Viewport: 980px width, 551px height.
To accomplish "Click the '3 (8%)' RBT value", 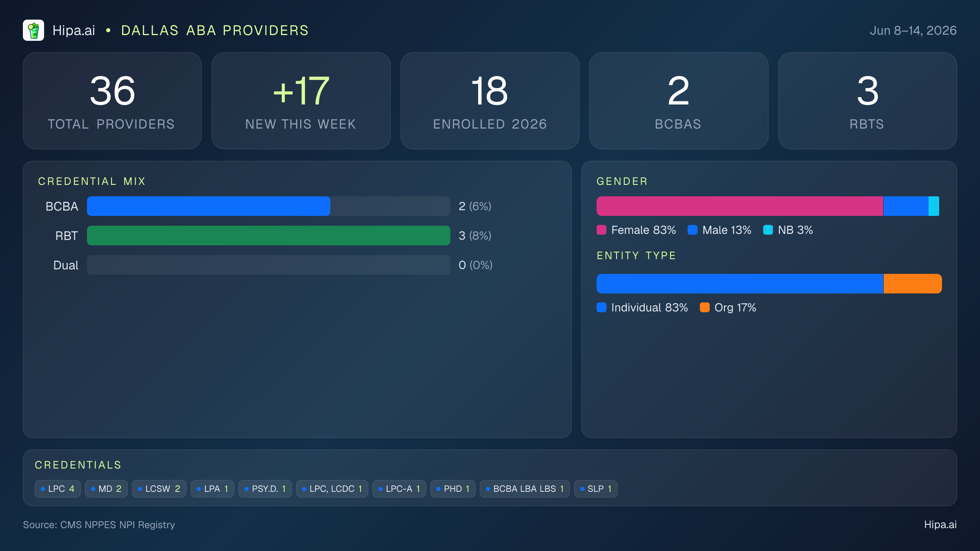I will [475, 236].
